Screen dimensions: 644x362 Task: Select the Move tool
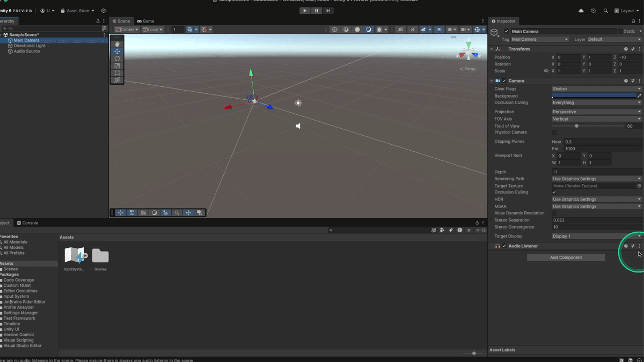117,51
